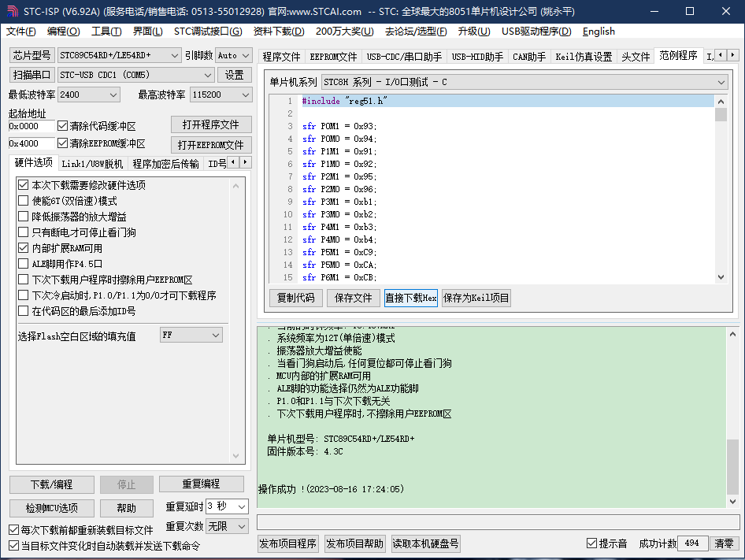Click output log scrollbar down arrow
Image resolution: width=745 pixels, height=560 pixels.
pyautogui.click(x=732, y=502)
